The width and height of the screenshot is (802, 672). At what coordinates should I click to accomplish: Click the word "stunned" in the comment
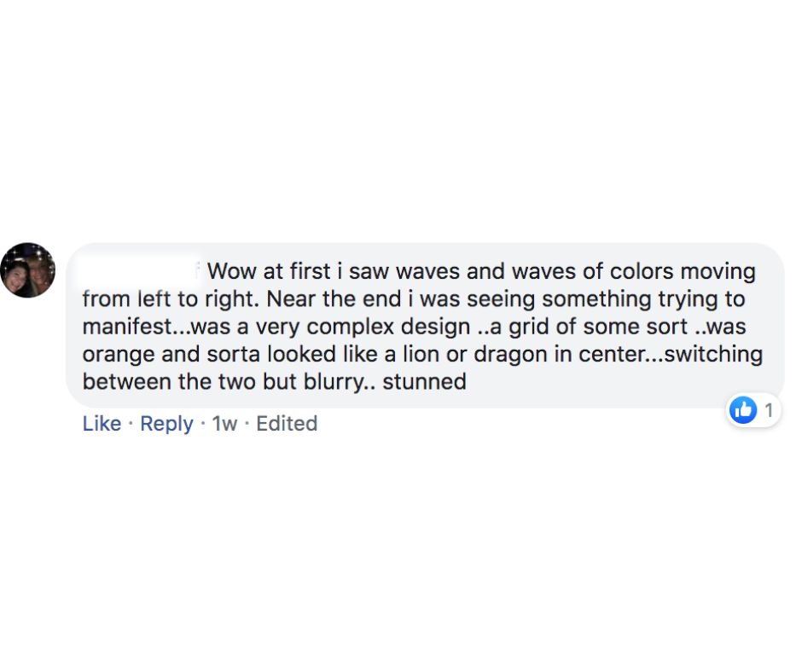click(425, 381)
